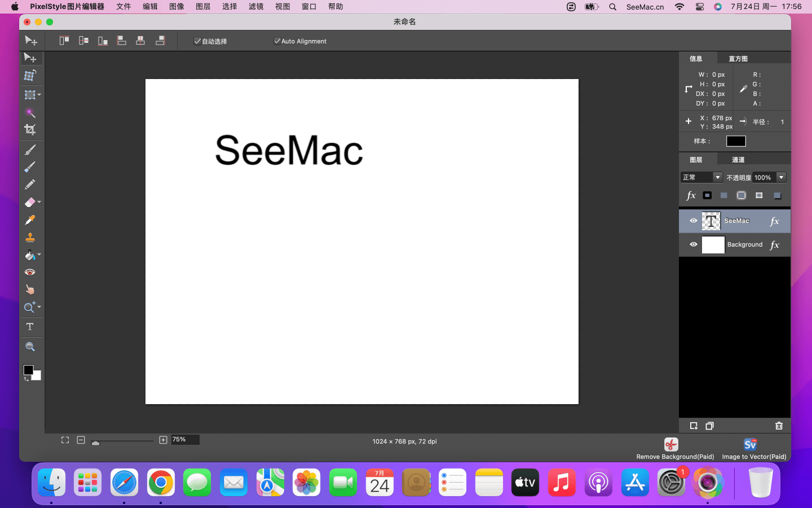Select the Pencil tool
812x508 pixels.
pyautogui.click(x=30, y=185)
